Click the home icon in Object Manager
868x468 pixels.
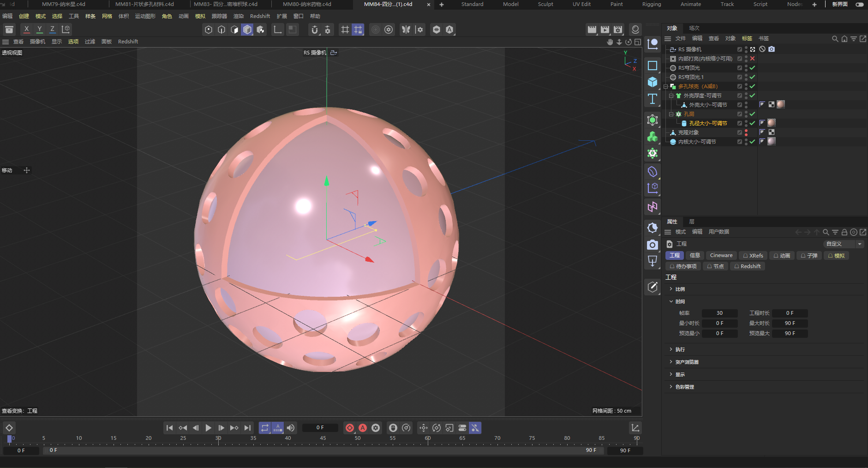point(844,39)
